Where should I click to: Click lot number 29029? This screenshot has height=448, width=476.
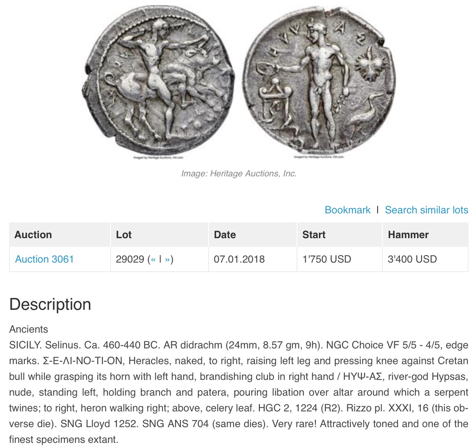pyautogui.click(x=130, y=259)
